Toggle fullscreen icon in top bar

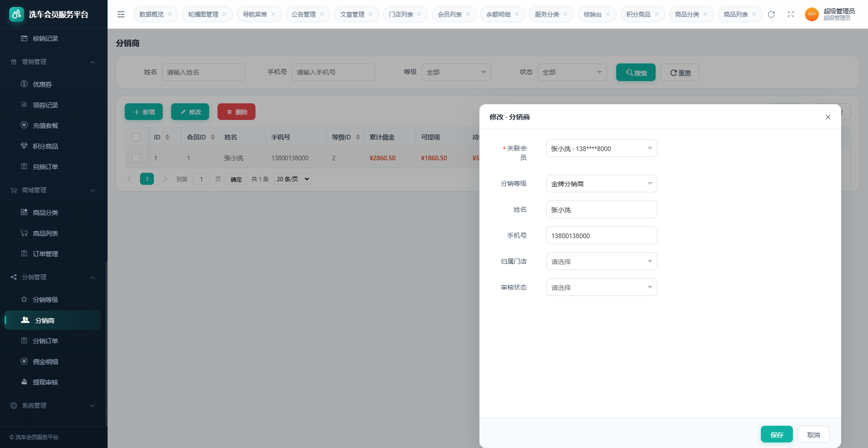791,14
